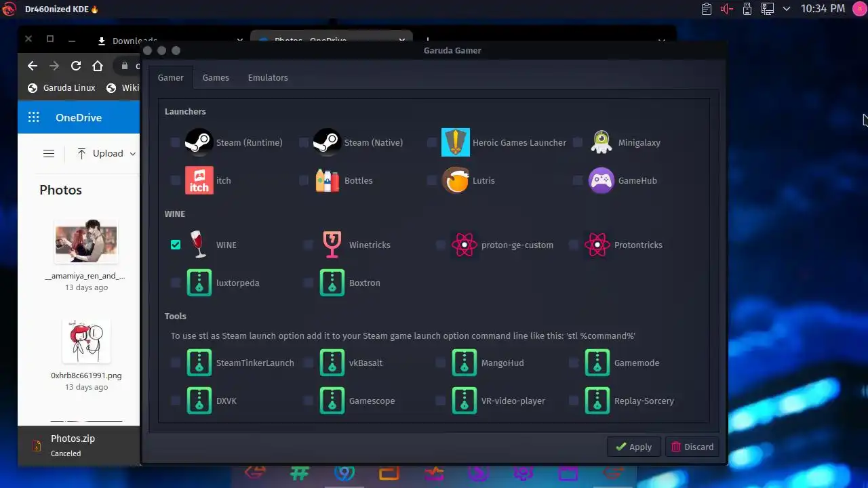Click the pink user avatar icon
Viewport: 868px width, 488px height.
(859, 9)
